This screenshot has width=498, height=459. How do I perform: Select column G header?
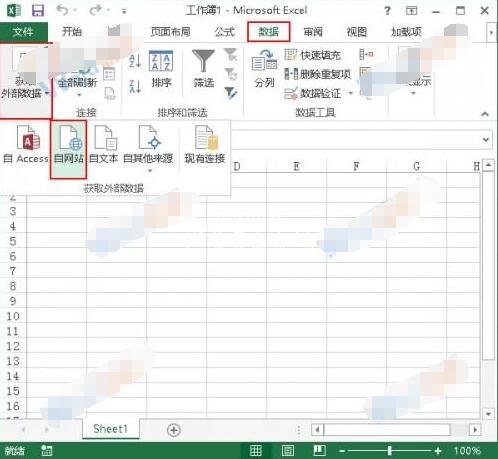(416, 166)
